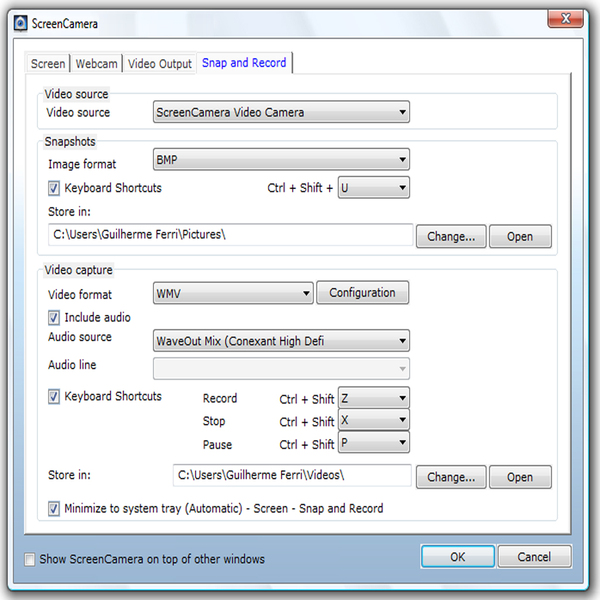
Task: Enable Show ScreenCamera on top of other windows
Action: coord(29,559)
